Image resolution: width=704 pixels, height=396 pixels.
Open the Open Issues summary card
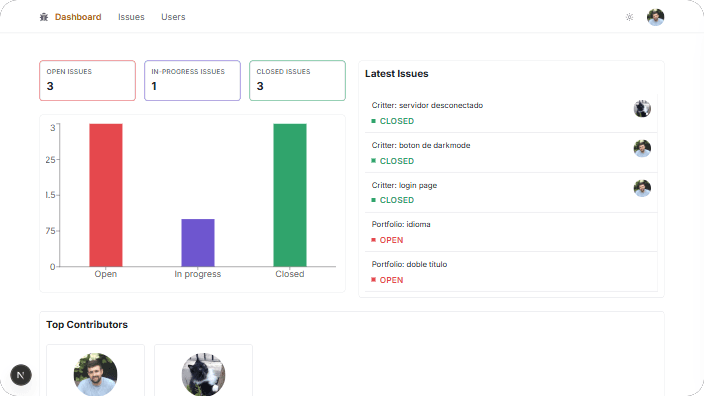[88, 80]
